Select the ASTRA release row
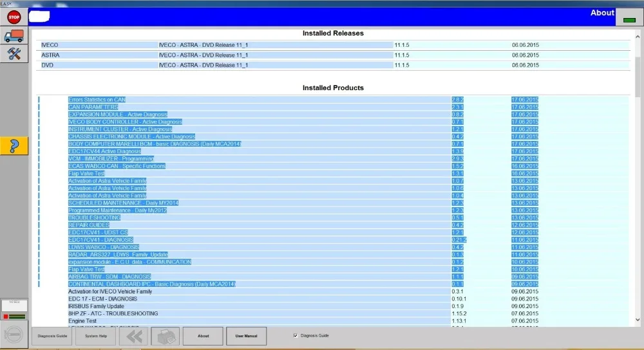Screen dimensions: 644x350 tap(333, 55)
